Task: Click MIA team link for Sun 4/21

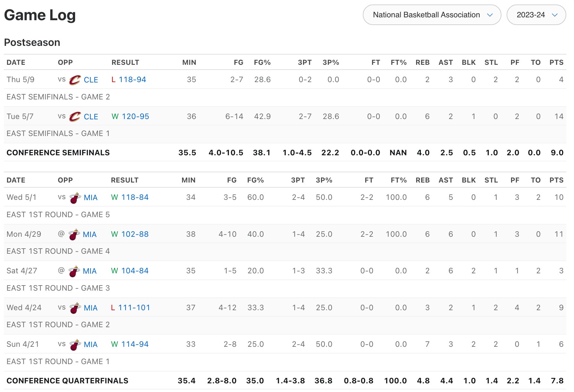Action: click(91, 345)
